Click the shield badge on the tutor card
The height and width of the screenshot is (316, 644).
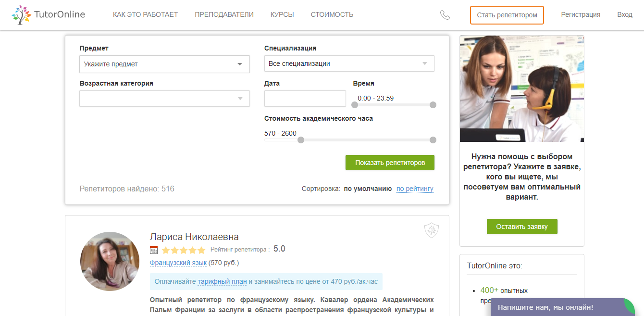pos(432,230)
